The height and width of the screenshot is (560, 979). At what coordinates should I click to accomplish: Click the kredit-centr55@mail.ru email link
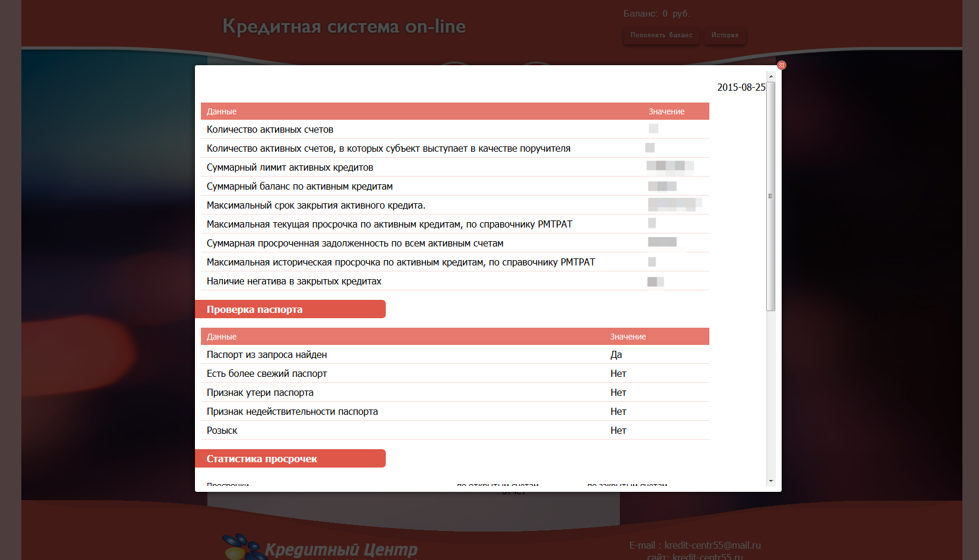click(712, 545)
